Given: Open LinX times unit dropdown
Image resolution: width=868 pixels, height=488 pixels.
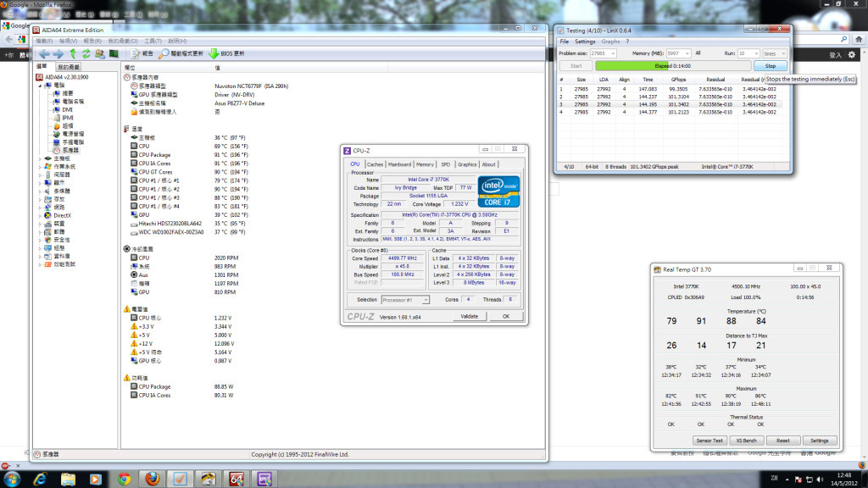Looking at the screenshot, I should 782,53.
